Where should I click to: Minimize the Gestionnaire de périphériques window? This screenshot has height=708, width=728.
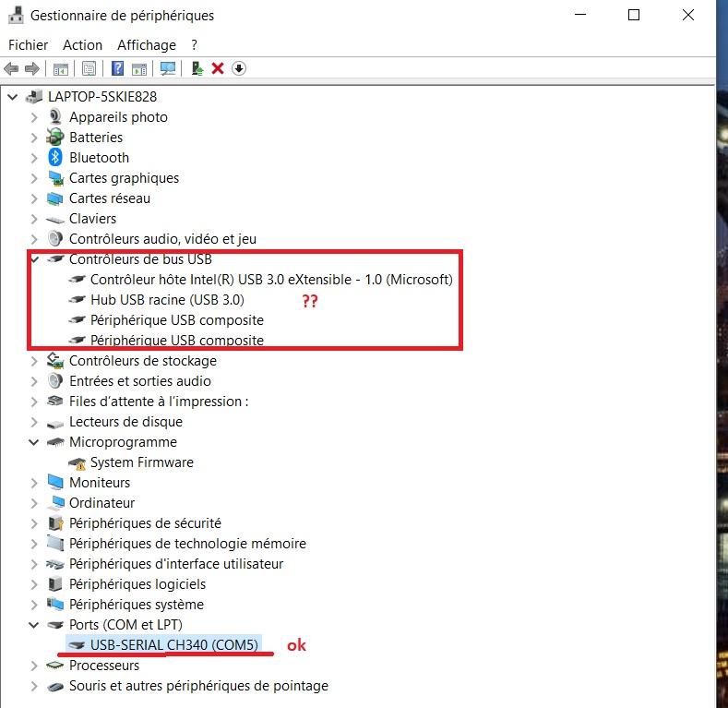tap(580, 15)
